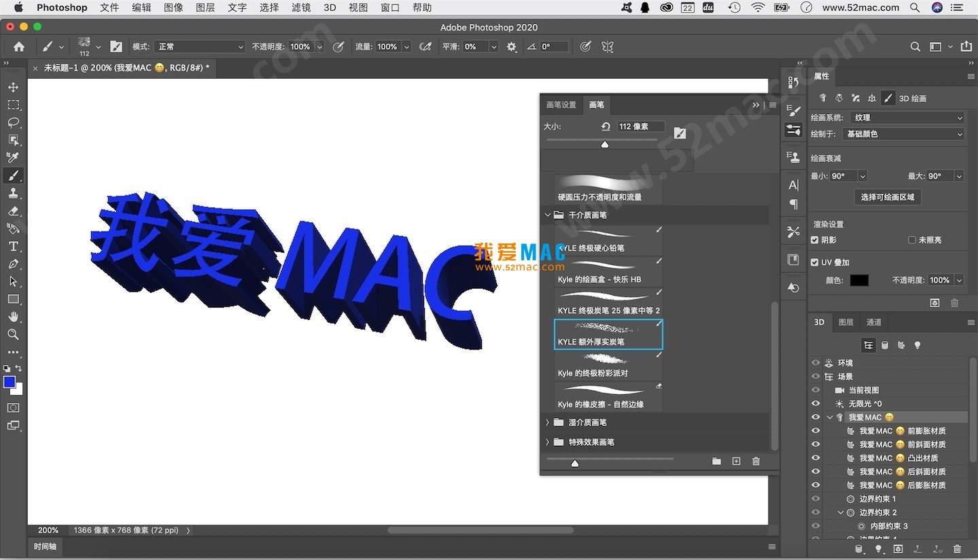Create new brush group folder icon
The image size is (978, 560).
(716, 461)
